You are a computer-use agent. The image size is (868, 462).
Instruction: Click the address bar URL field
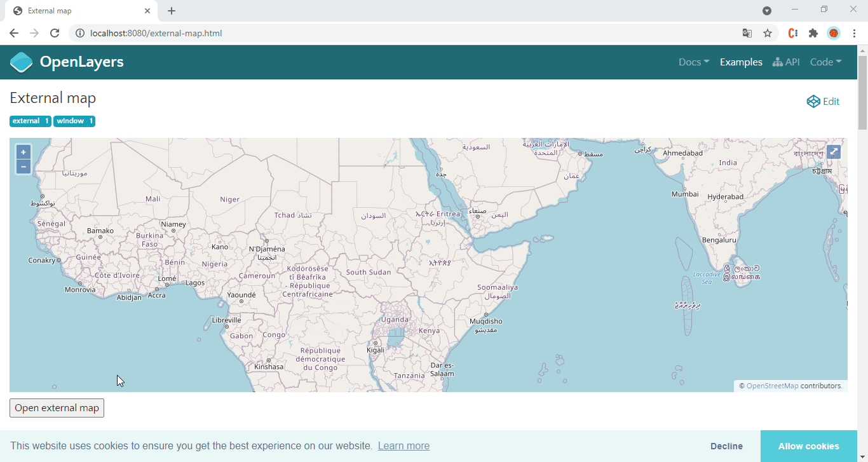(407, 33)
